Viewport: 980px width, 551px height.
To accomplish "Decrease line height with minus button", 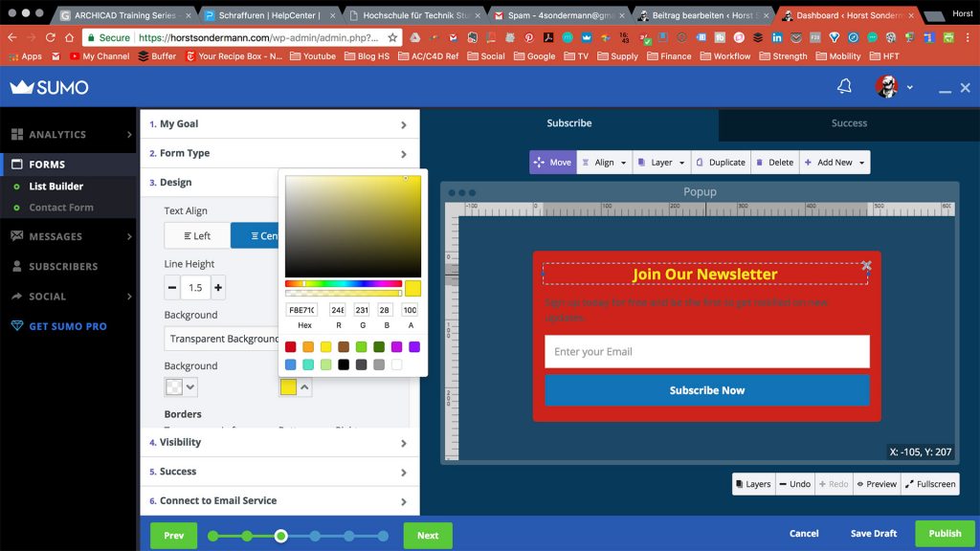I will (x=172, y=287).
